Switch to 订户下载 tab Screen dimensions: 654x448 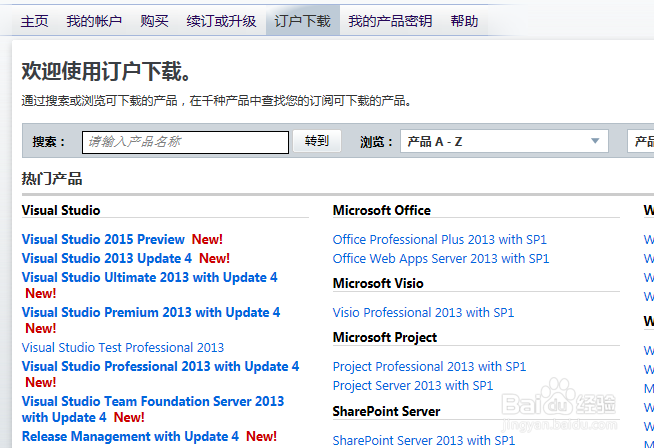coord(302,21)
